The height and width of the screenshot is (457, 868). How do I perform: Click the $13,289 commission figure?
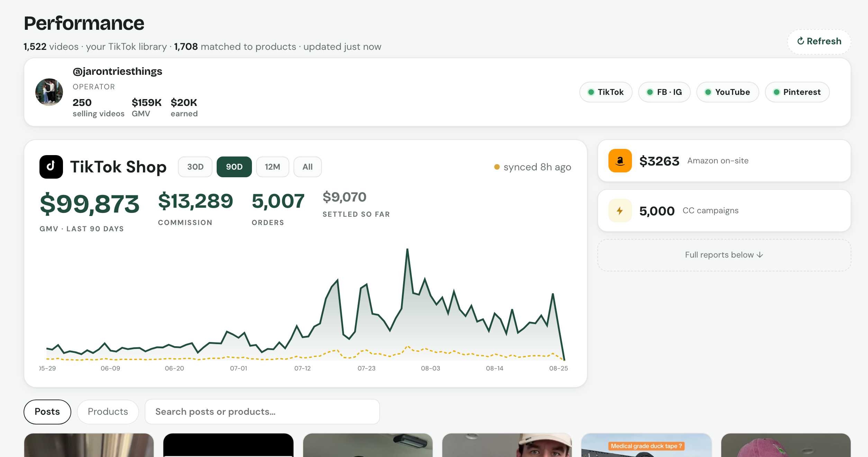coord(196,201)
